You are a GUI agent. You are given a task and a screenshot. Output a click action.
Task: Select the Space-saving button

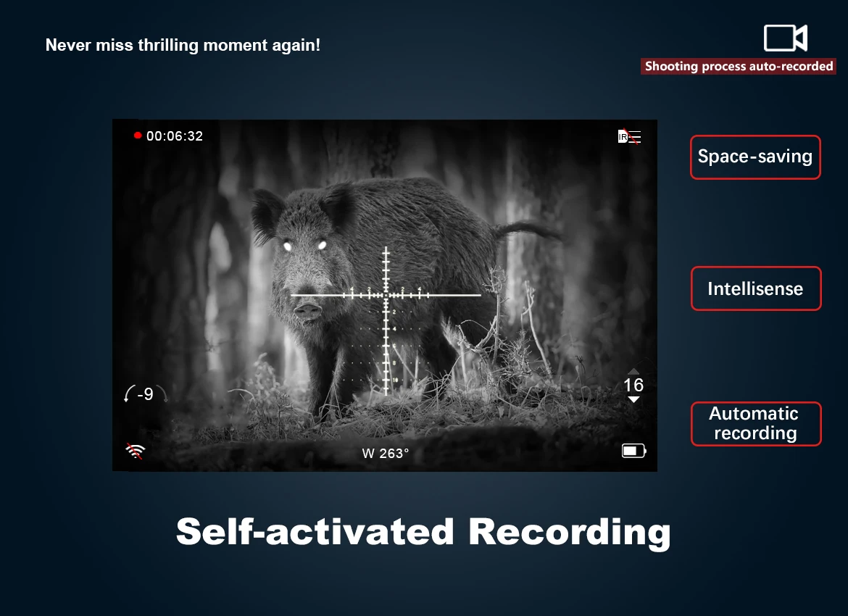pos(755,157)
